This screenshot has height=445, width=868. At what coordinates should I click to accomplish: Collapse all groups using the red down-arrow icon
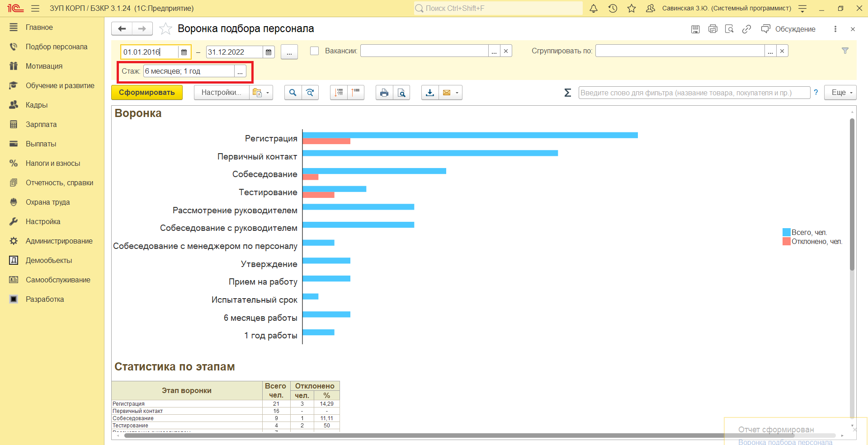pos(339,93)
